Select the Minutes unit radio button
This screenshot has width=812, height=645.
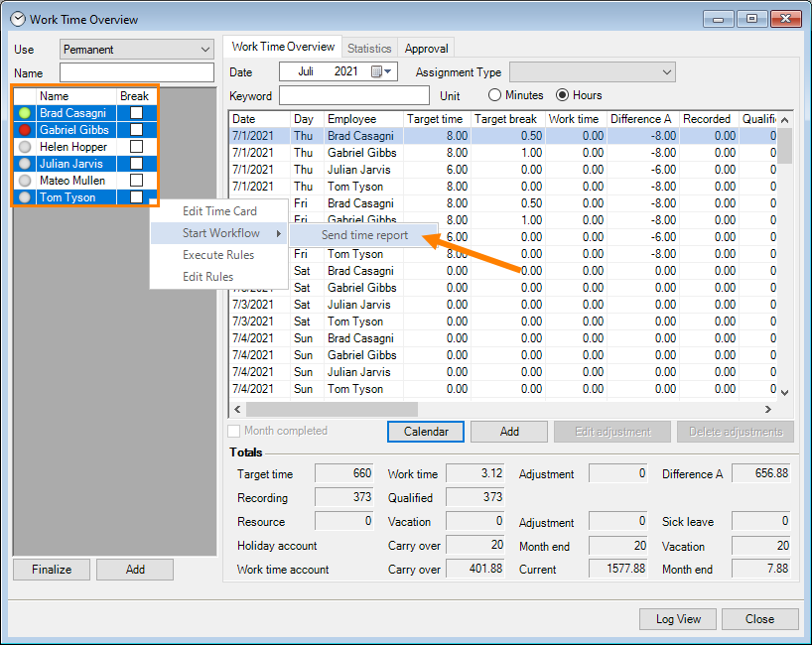click(495, 95)
